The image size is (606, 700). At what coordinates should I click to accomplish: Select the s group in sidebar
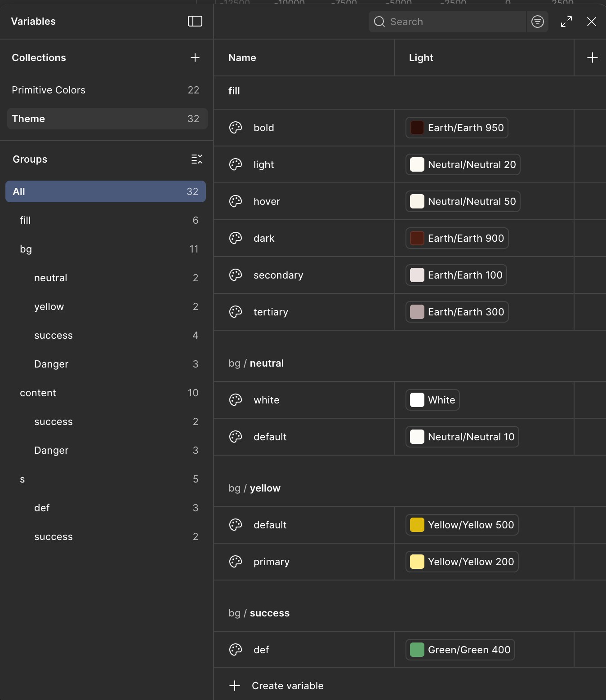[106, 479]
